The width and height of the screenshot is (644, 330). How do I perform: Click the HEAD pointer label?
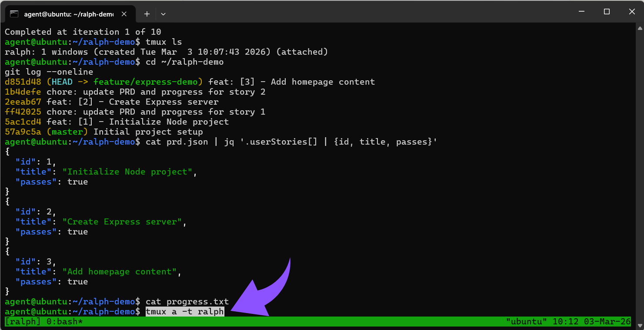tap(61, 82)
